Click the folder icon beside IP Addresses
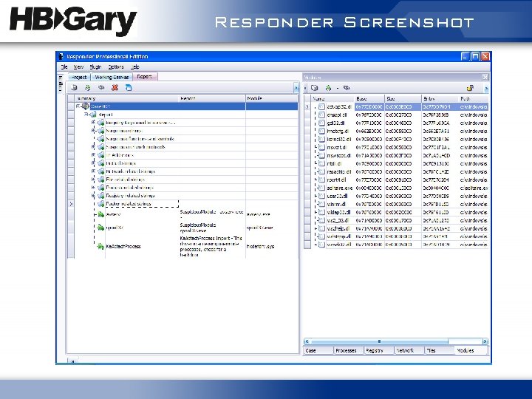Viewport: 532px width, 399px height. (x=100, y=155)
